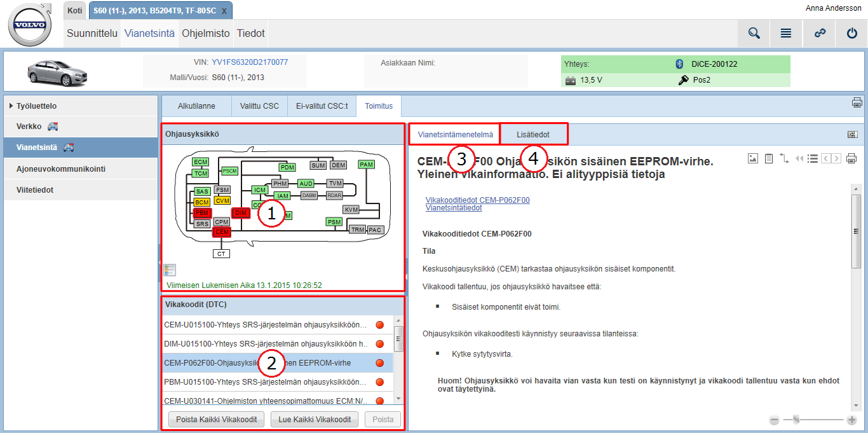
Task: Click the Volvo logo
Action: [x=31, y=24]
